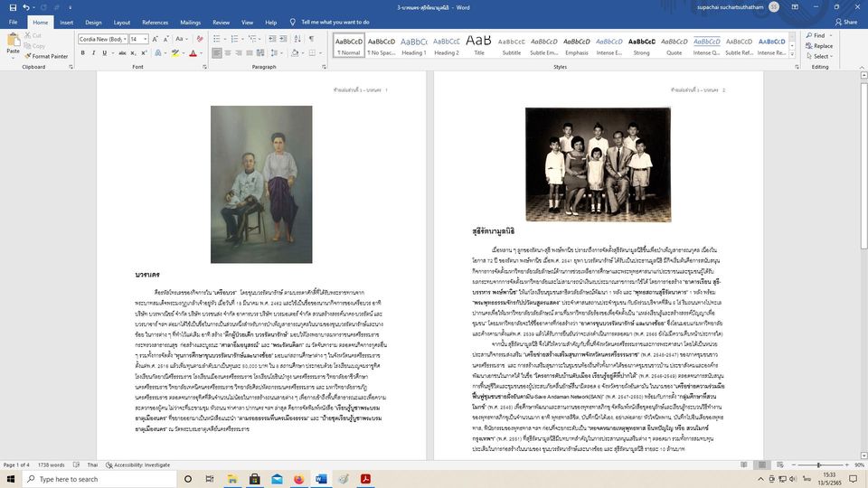The image size is (868, 488).
Task: Align the paragraph right
Action: click(x=239, y=53)
